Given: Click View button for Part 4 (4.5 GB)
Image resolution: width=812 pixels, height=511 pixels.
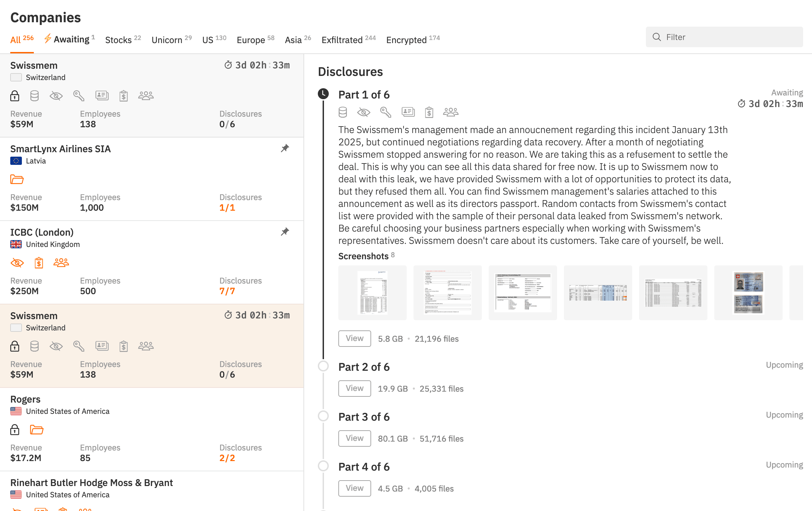Looking at the screenshot, I should click(x=355, y=488).
